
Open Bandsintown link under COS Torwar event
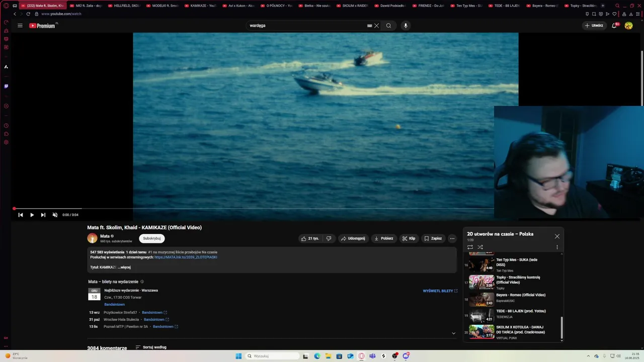[x=114, y=304]
